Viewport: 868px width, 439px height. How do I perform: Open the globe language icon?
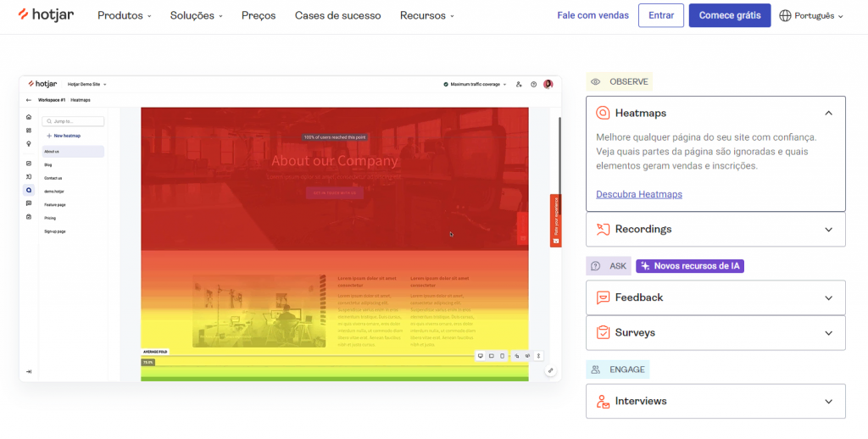[785, 15]
